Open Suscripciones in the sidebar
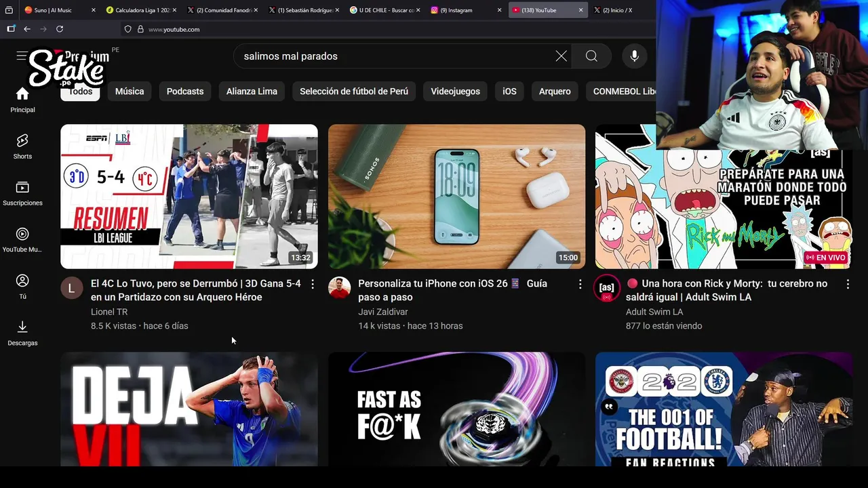 [22, 193]
